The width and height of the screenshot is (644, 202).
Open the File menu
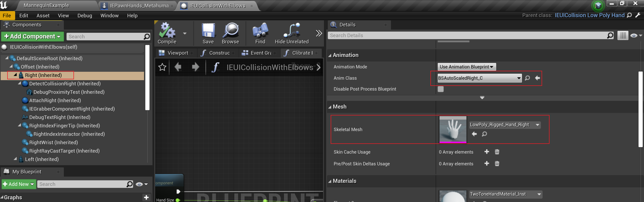pos(7,15)
